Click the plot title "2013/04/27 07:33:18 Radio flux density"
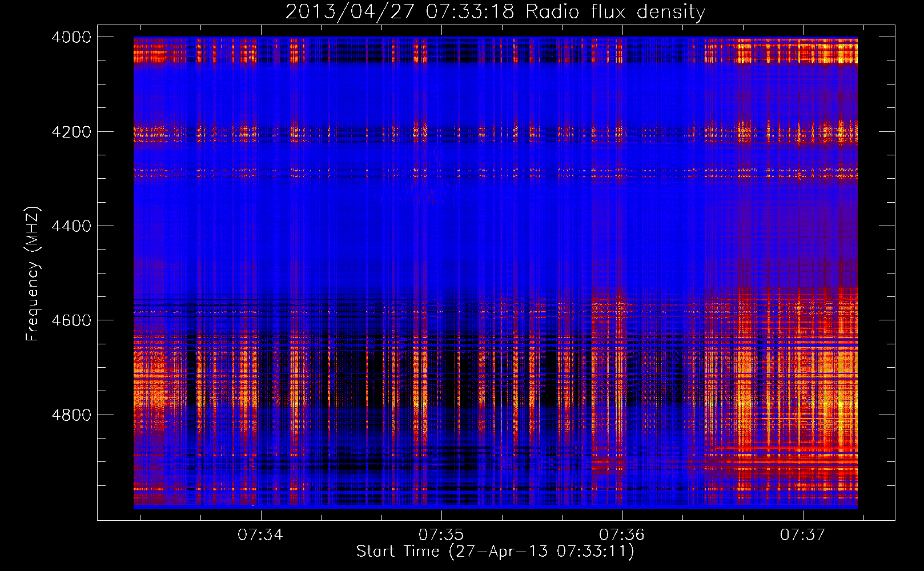 click(x=496, y=12)
